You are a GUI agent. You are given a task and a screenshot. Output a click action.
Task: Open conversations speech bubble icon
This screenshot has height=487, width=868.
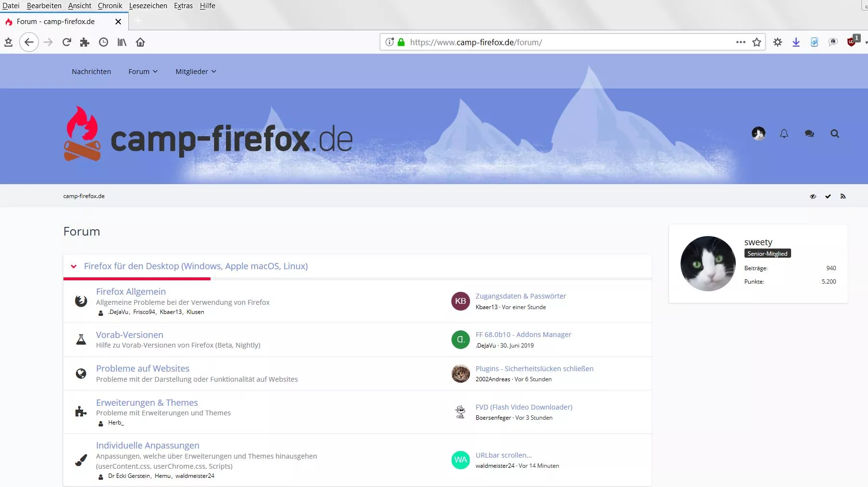[809, 134]
